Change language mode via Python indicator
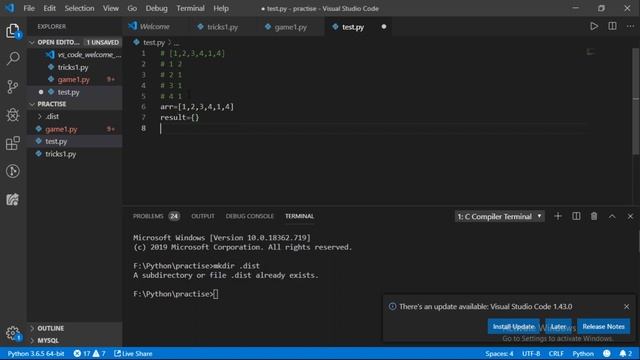This screenshot has width=640, height=360. pyautogui.click(x=583, y=353)
